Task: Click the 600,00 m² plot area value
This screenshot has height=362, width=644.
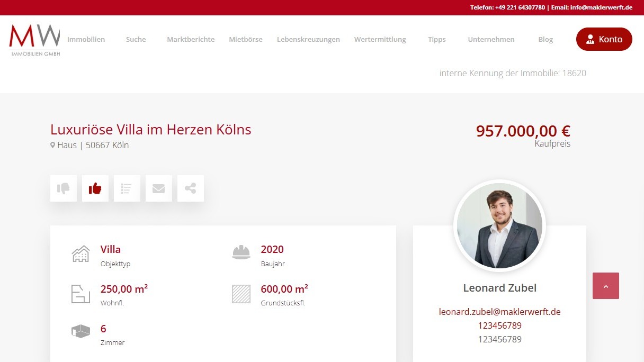Action: click(x=284, y=289)
